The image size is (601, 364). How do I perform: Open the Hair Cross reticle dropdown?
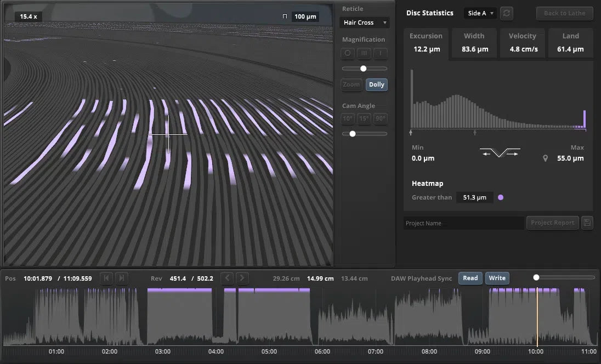point(364,22)
